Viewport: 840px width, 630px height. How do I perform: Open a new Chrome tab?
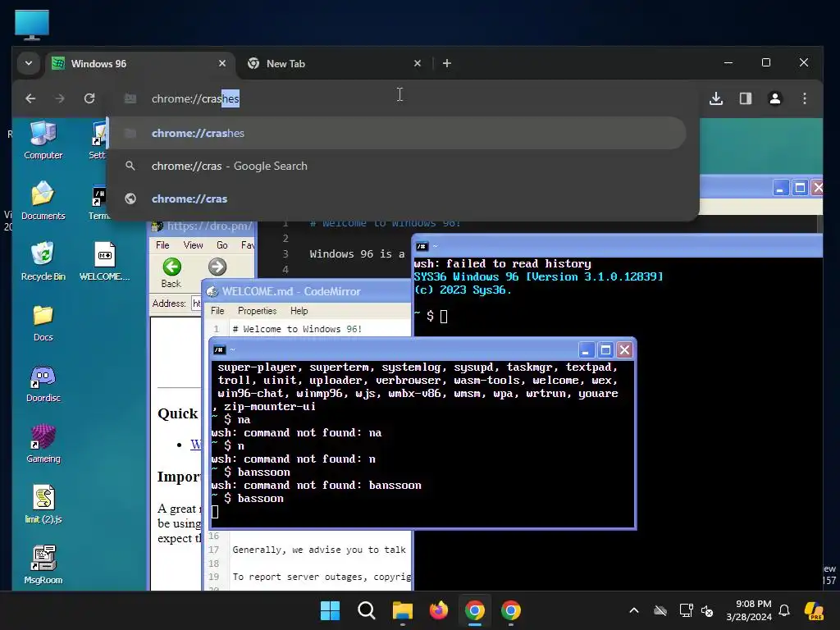(x=447, y=63)
